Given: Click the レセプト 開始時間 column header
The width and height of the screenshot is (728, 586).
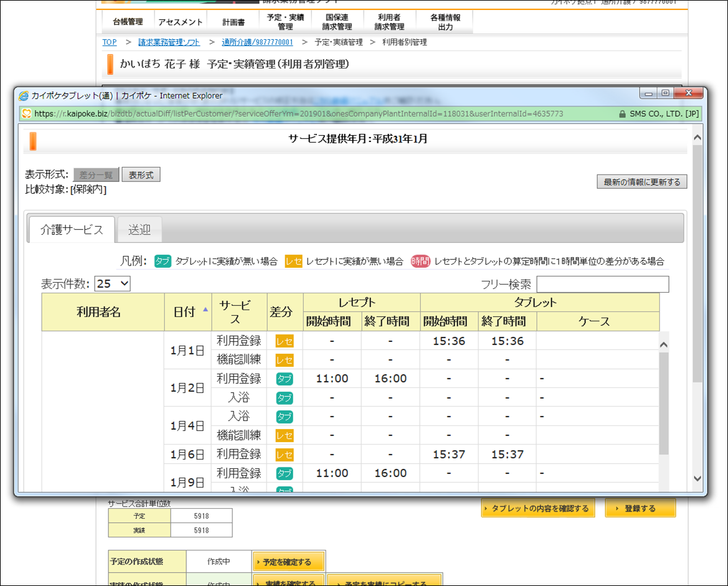Looking at the screenshot, I should pyautogui.click(x=333, y=321).
